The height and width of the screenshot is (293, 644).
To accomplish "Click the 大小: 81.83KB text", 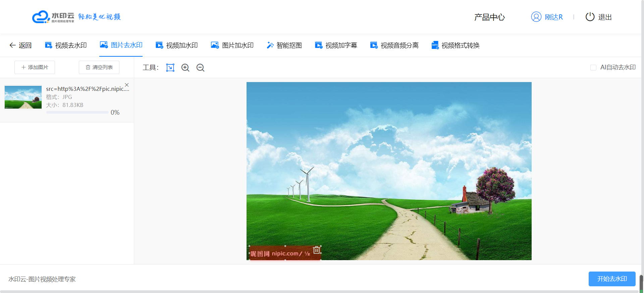I will click(x=65, y=105).
